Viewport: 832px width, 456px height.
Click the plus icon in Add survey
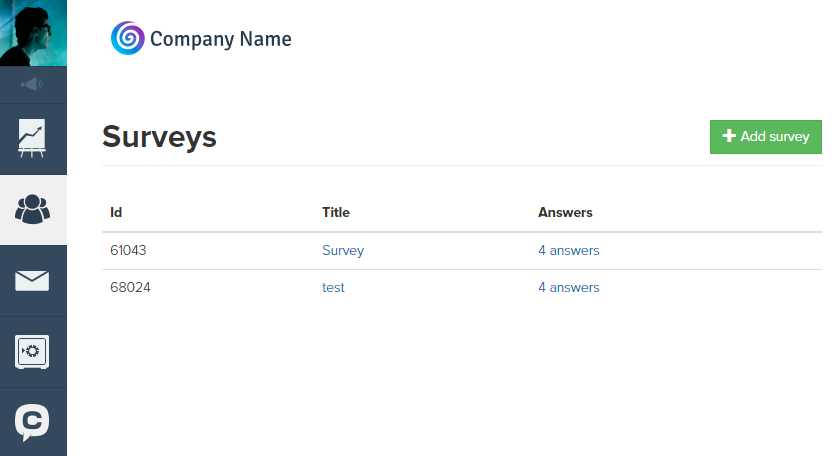click(729, 136)
